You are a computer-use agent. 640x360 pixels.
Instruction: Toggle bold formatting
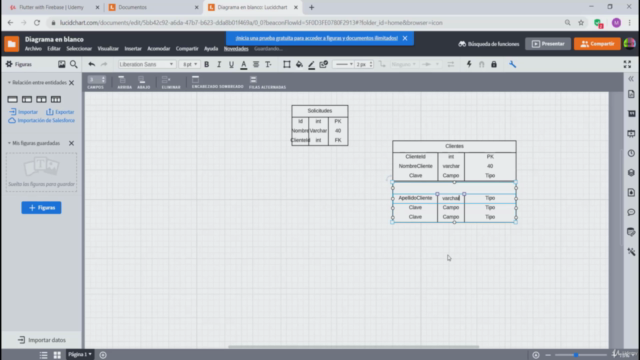[207, 64]
